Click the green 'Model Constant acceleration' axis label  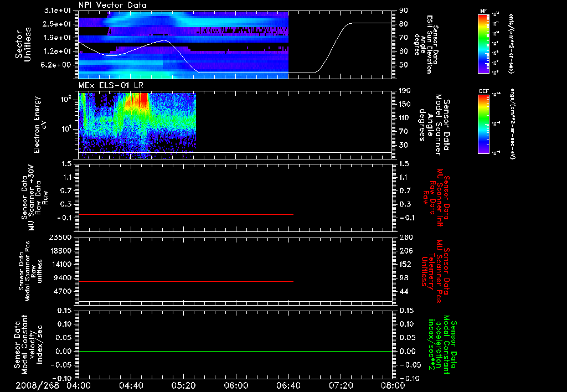click(443, 344)
